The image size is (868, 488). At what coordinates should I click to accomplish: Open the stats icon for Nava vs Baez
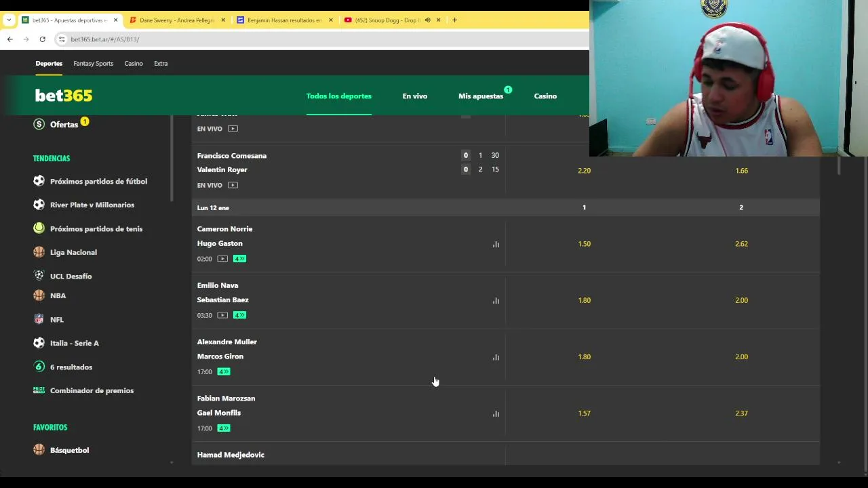click(x=496, y=300)
